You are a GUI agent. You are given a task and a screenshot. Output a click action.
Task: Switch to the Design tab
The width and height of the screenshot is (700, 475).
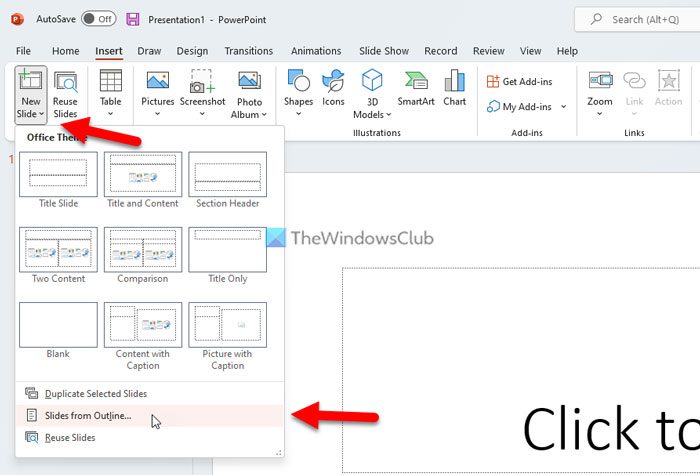click(x=192, y=51)
